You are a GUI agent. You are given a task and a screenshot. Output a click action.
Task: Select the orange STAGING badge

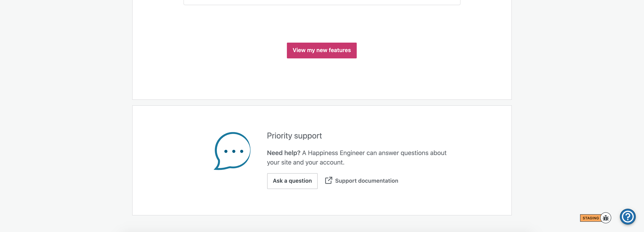click(591, 218)
